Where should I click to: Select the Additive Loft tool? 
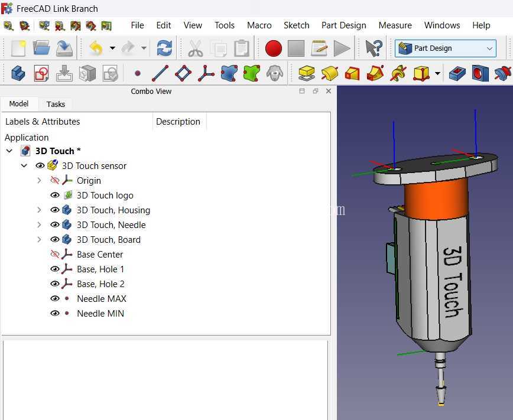pyautogui.click(x=352, y=73)
